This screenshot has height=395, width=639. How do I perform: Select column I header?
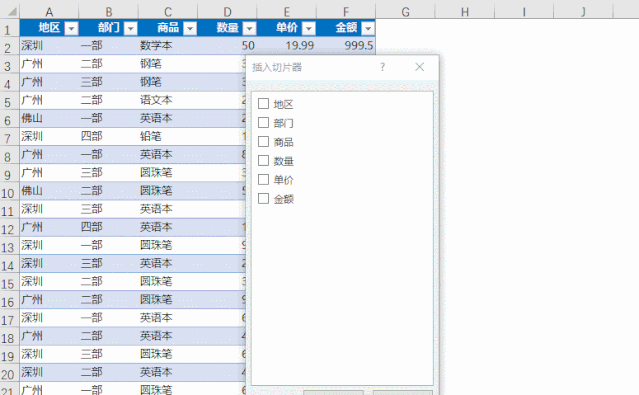click(x=524, y=12)
